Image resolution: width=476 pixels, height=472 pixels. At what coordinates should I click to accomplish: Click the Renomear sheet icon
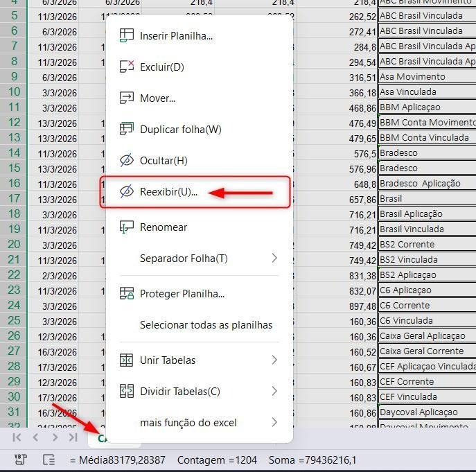(x=127, y=227)
